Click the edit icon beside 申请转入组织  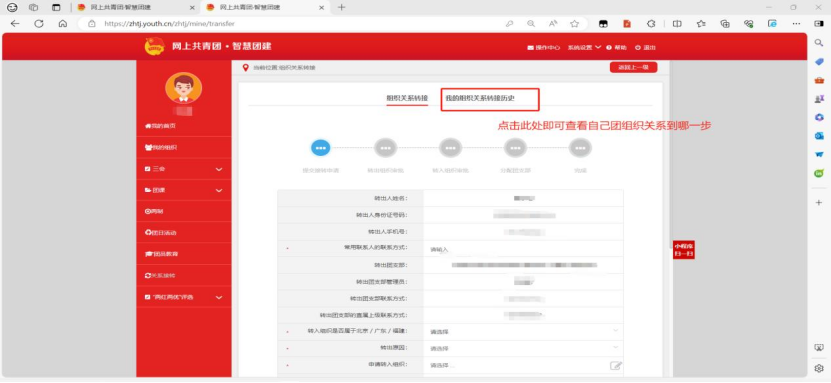tap(615, 365)
